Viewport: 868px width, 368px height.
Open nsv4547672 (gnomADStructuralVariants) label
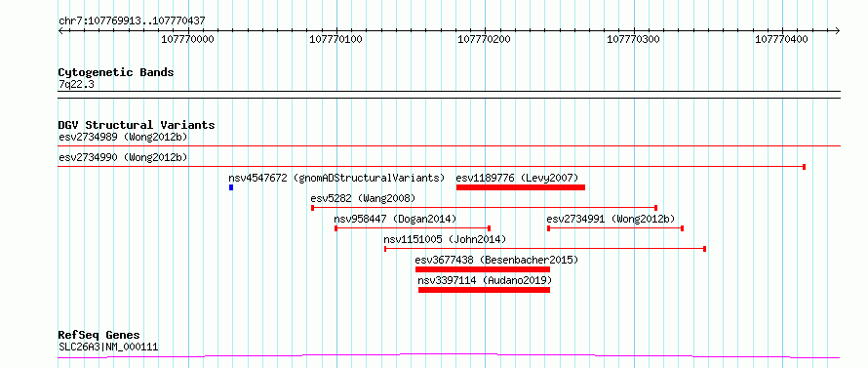[x=336, y=178]
